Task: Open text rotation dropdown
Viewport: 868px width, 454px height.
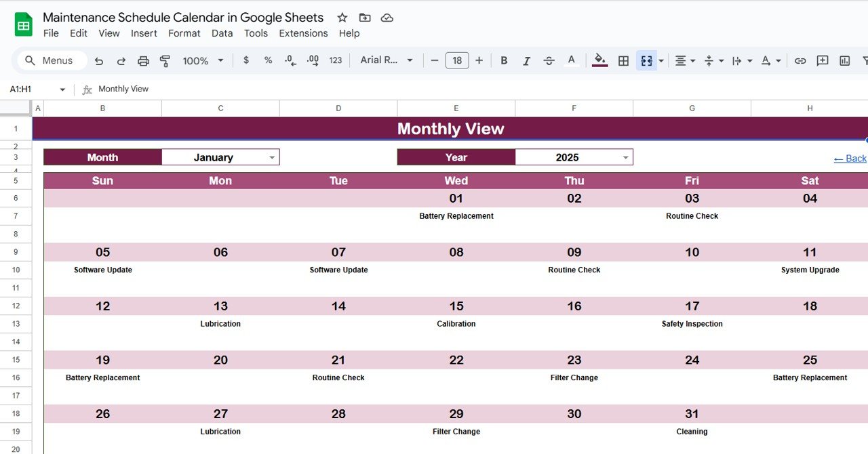Action: click(770, 60)
